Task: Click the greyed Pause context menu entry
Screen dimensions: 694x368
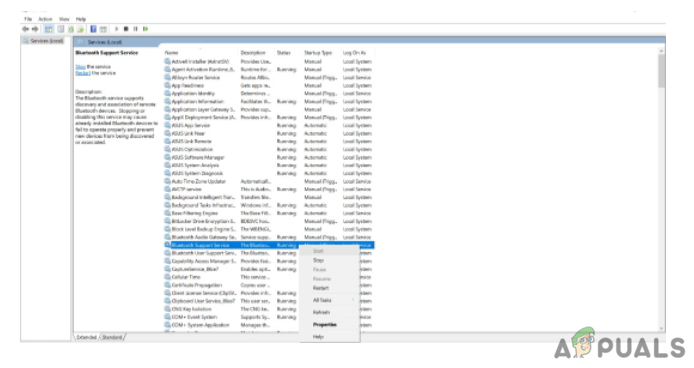Action: pos(329,270)
